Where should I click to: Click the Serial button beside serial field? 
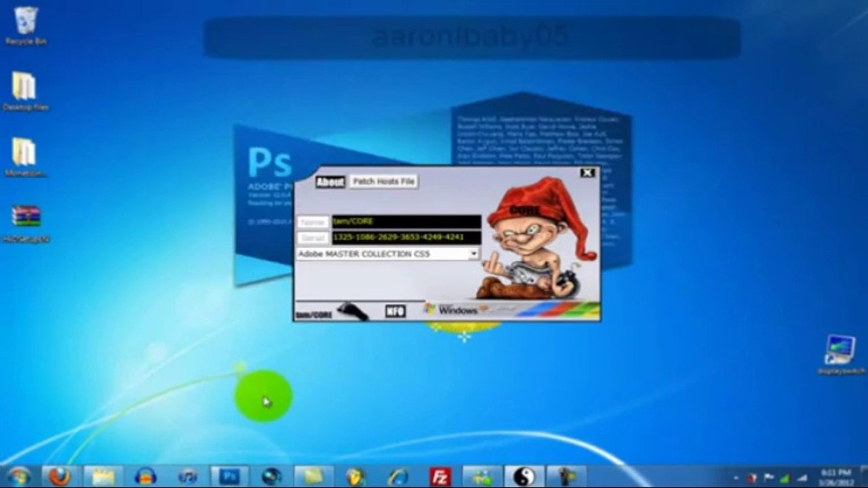click(313, 237)
